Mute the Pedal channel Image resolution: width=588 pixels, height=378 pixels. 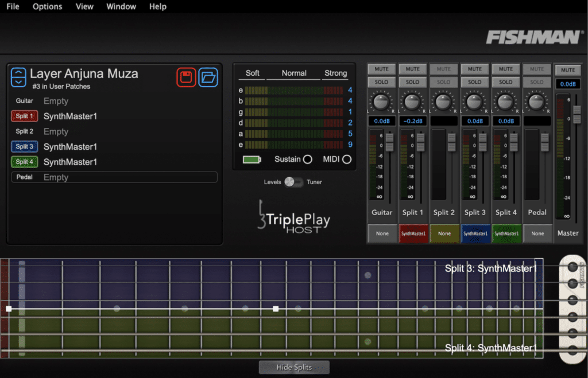pyautogui.click(x=537, y=69)
